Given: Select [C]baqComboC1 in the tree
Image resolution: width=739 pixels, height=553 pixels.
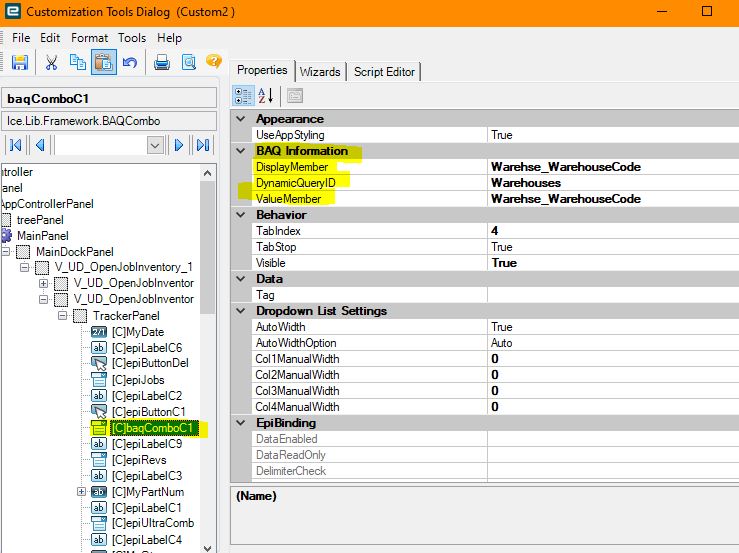Looking at the screenshot, I should [153, 428].
